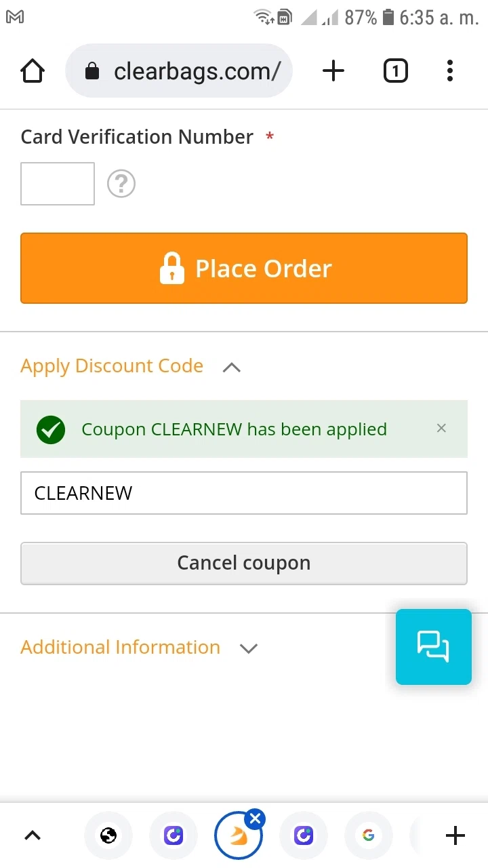Expand the Additional Information section
Screen dimensions: 488x868
click(x=249, y=648)
